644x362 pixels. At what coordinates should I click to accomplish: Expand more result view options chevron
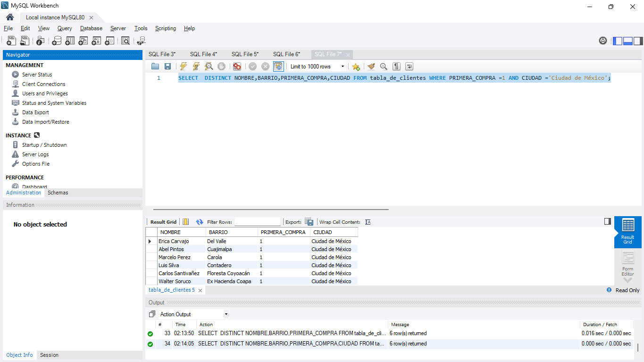click(627, 280)
